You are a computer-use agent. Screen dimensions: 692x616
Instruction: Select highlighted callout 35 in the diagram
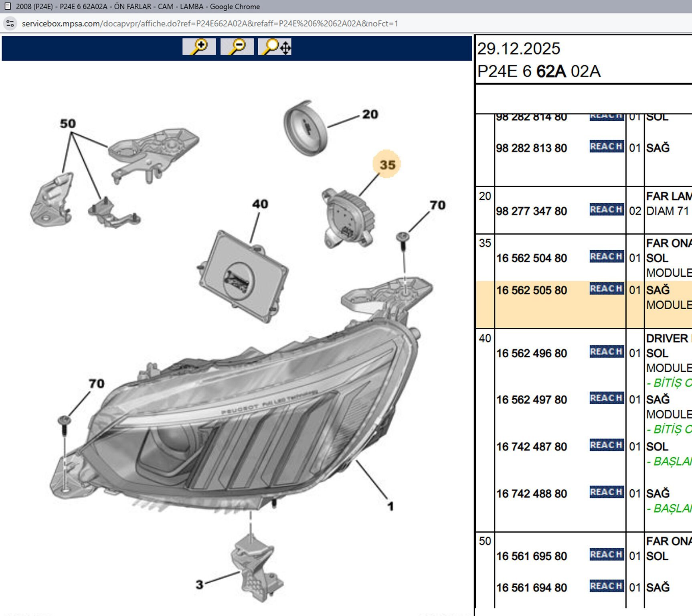(387, 164)
